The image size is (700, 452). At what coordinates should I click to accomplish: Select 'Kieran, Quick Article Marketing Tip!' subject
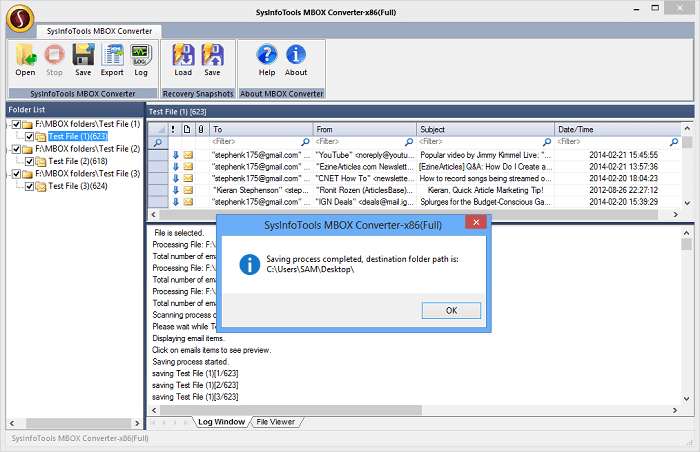(x=485, y=190)
